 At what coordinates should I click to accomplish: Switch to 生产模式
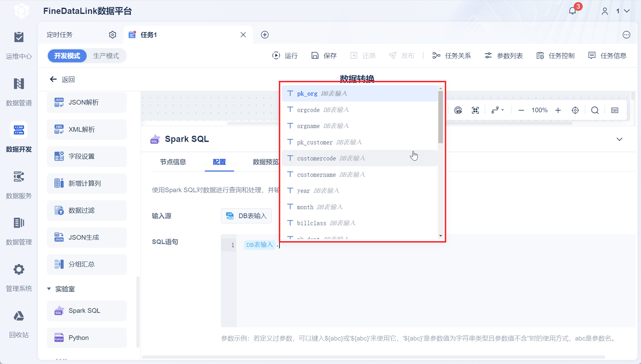point(106,56)
